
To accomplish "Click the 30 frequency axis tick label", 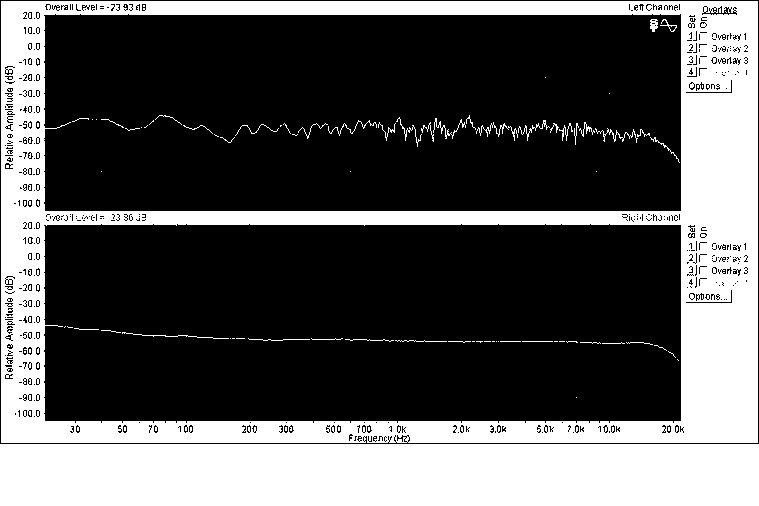I will (x=75, y=429).
